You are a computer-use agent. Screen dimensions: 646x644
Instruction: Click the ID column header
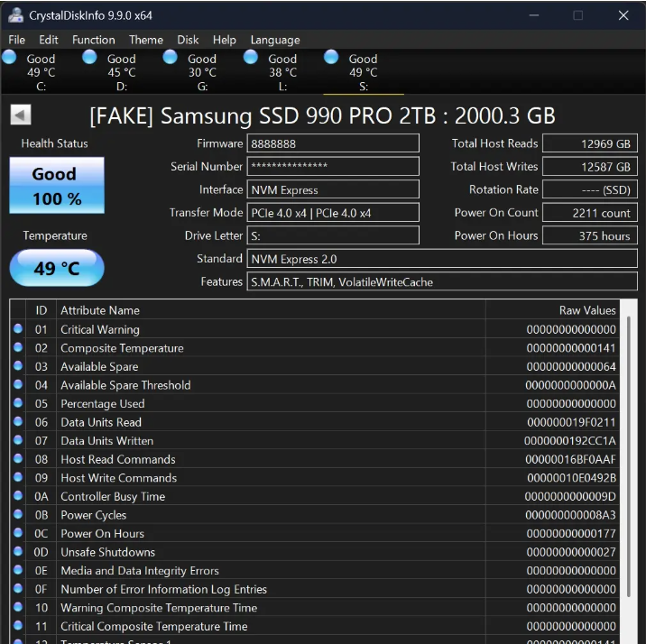coord(41,310)
